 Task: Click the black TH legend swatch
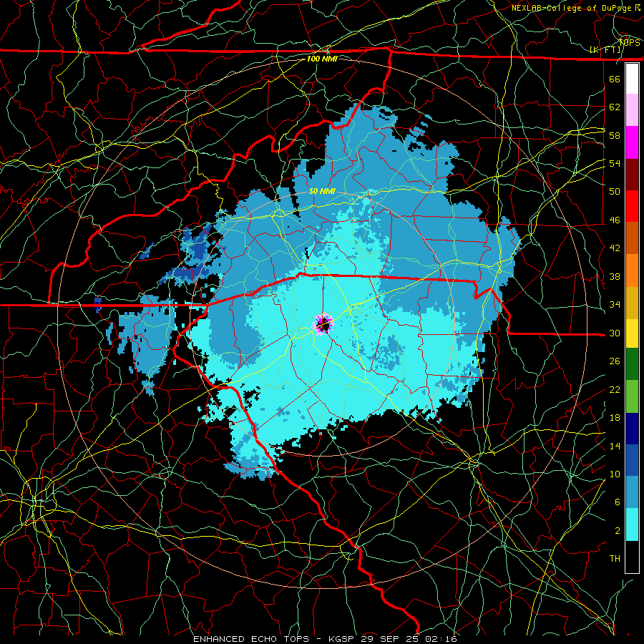pos(632,557)
